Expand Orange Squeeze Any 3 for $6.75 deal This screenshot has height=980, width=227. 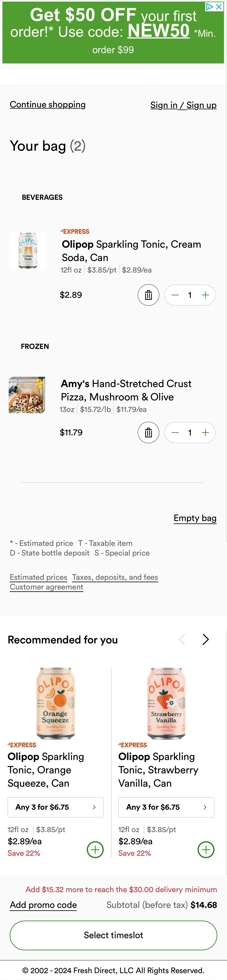click(55, 807)
